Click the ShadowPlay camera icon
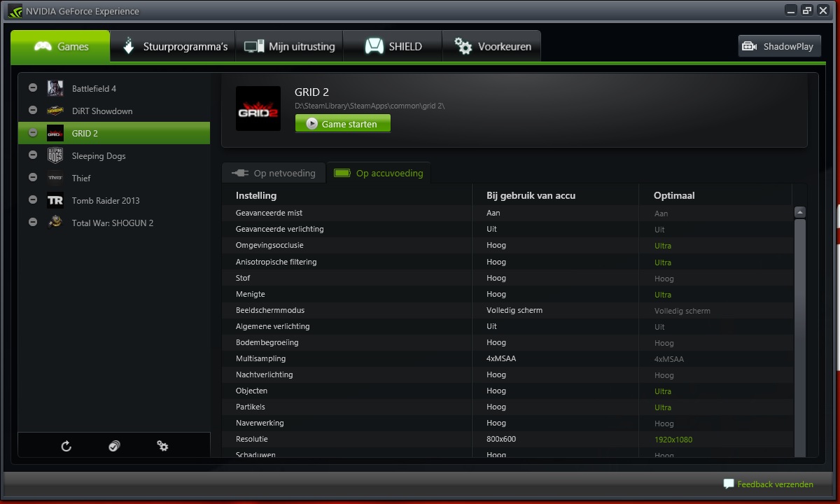This screenshot has height=504, width=840. coord(750,46)
